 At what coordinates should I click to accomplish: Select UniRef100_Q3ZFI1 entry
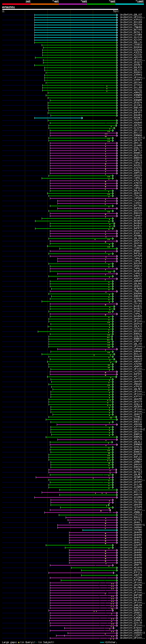click(131, 161)
